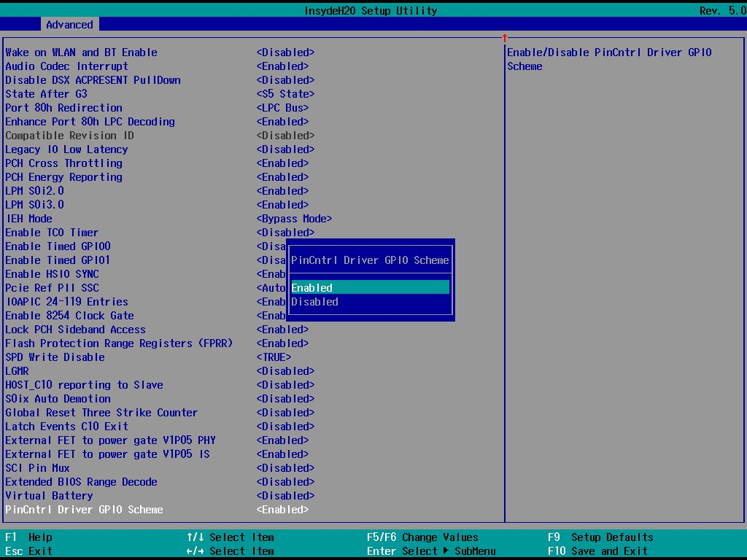Select Enabled in the PinCntrl popup
Viewport: 747px width, 560px height.
(370, 287)
